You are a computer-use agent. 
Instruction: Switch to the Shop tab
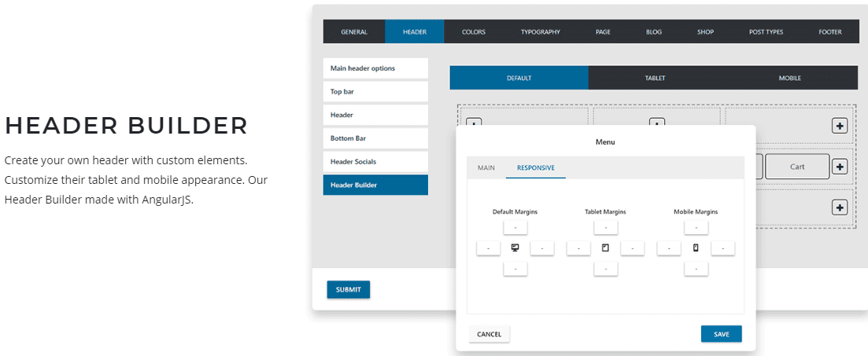click(705, 32)
